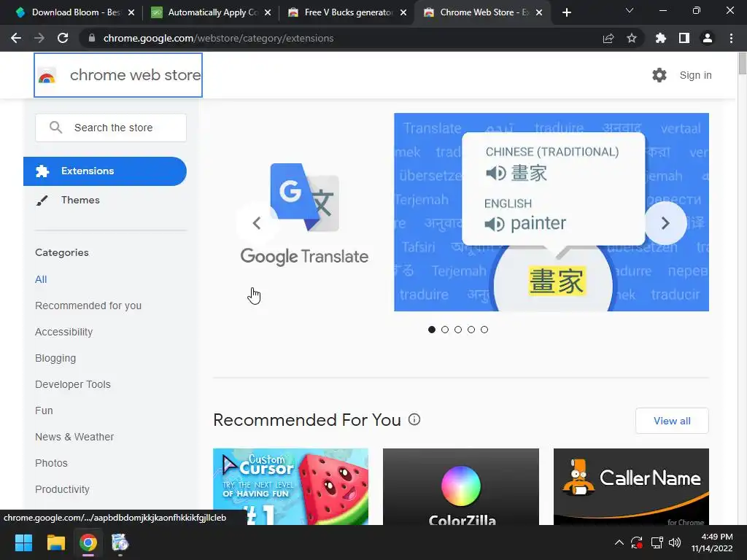Go back to the previous page
Viewport: 747px width, 560px height.
pos(16,38)
